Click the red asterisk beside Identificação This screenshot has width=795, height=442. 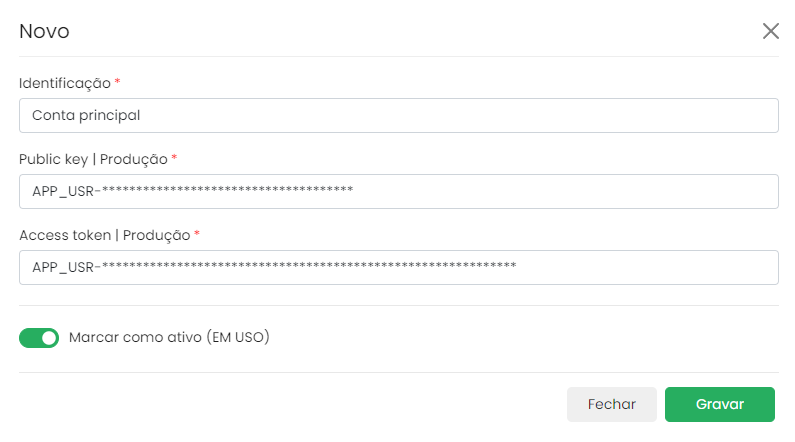[118, 81]
